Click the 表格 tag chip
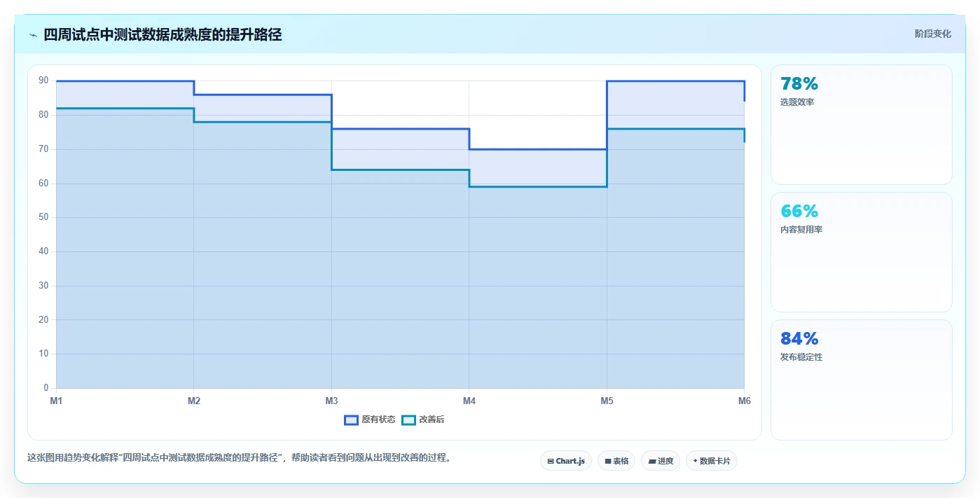This screenshot has height=498, width=980. [x=616, y=461]
